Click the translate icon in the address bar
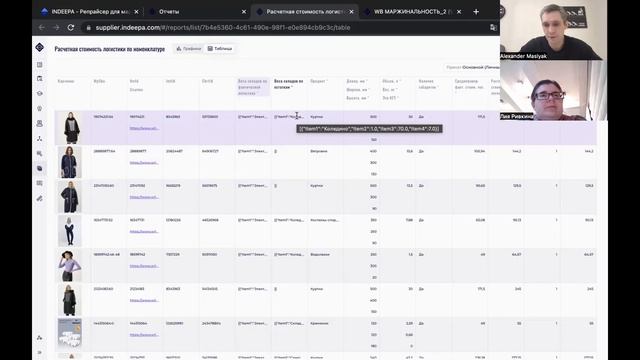This screenshot has height=360, width=640. point(493,27)
